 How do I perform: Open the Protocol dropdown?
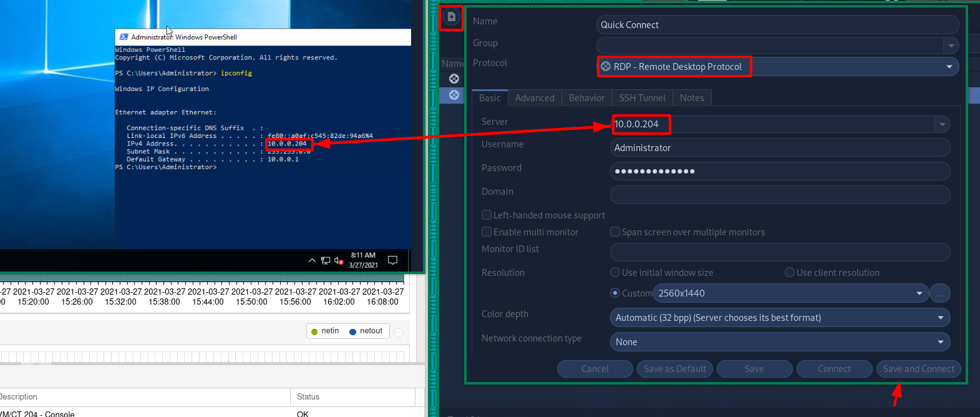tap(778, 67)
